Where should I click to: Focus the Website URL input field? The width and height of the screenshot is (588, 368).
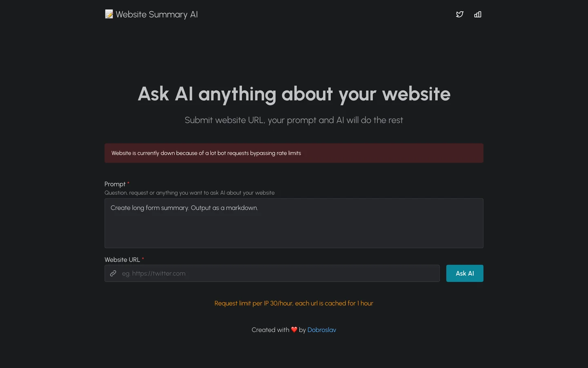tap(272, 273)
